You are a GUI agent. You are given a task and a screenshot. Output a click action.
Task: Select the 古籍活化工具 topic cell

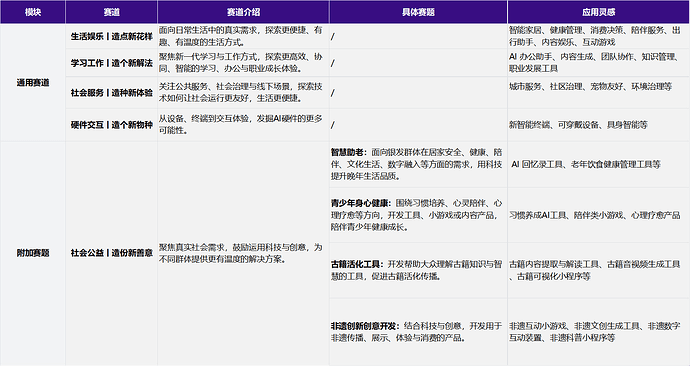[x=418, y=271]
